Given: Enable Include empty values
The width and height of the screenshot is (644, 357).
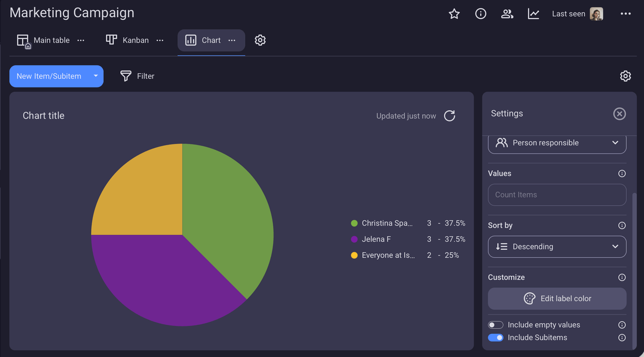Looking at the screenshot, I should 495,325.
